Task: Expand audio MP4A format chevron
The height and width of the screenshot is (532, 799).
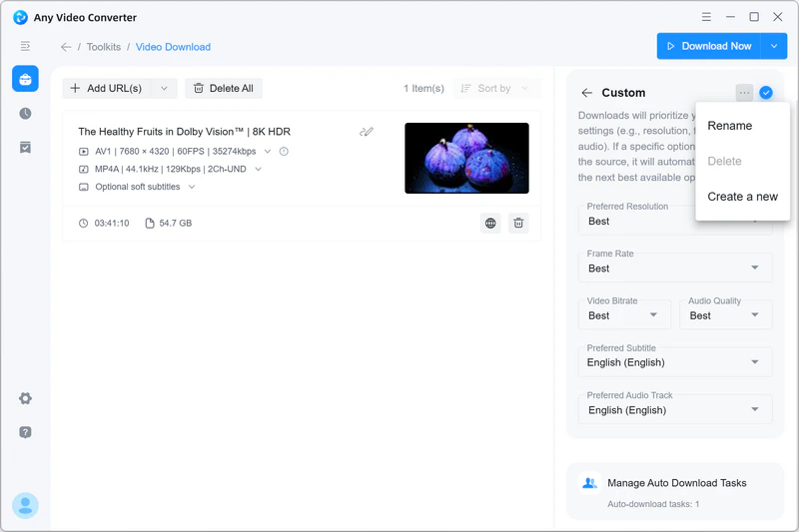Action: tap(258, 169)
